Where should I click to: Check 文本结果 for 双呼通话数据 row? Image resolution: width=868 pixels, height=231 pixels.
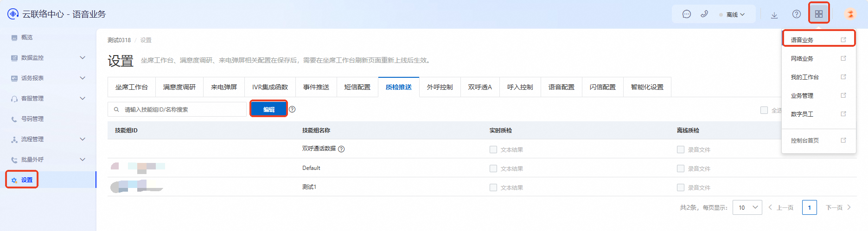(493, 150)
